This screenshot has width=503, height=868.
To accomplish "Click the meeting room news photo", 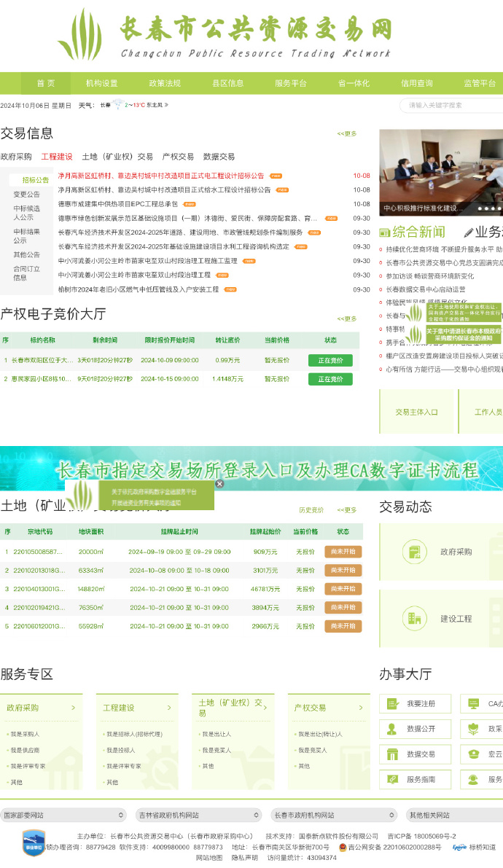I will coord(441,173).
